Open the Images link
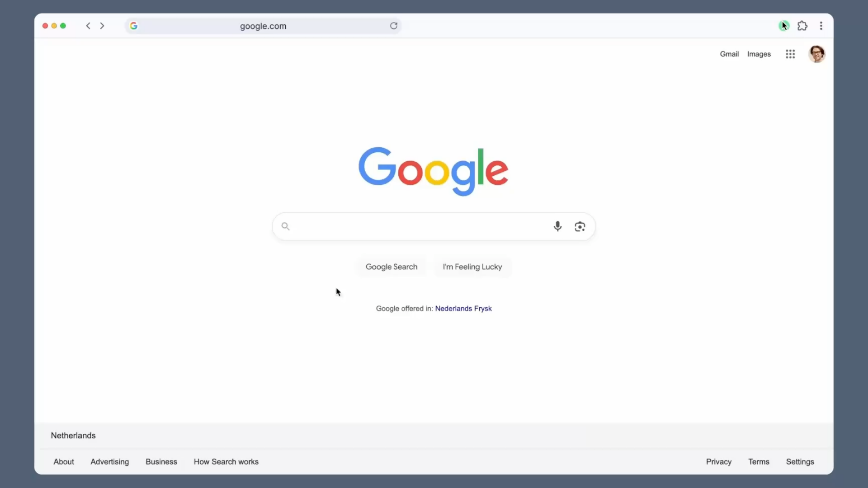The image size is (868, 488). click(759, 54)
